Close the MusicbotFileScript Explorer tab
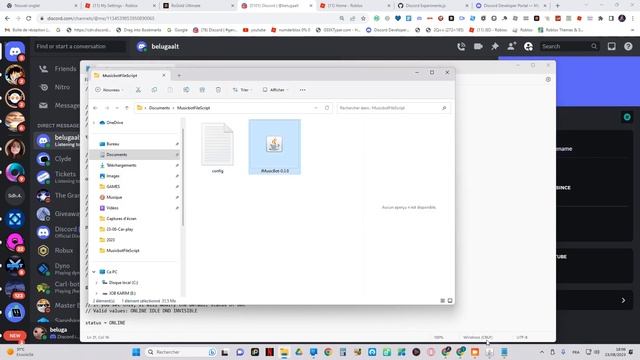The width and height of the screenshot is (640, 360). coord(164,76)
